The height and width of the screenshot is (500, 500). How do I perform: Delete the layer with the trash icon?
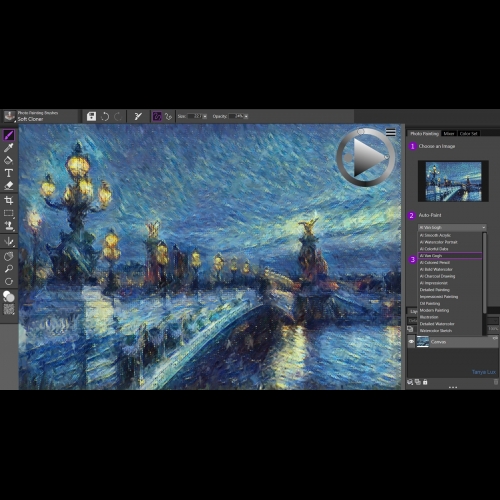(x=496, y=382)
